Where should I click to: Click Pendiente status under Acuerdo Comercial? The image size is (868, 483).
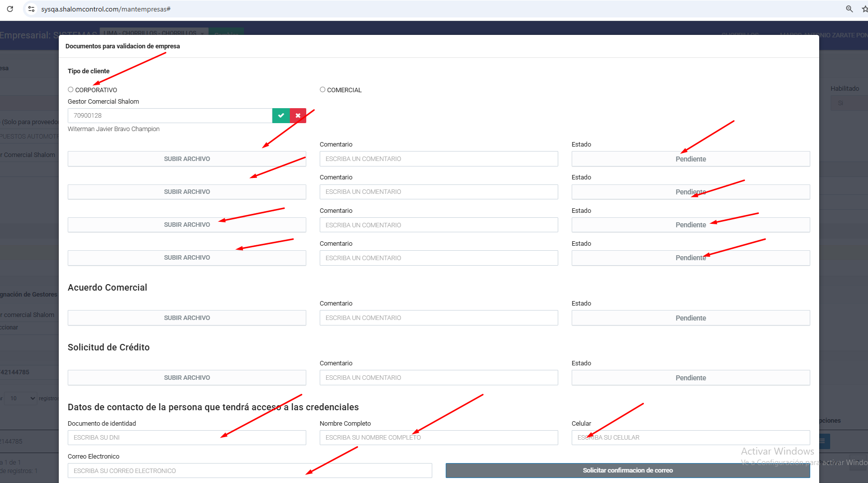pos(690,318)
